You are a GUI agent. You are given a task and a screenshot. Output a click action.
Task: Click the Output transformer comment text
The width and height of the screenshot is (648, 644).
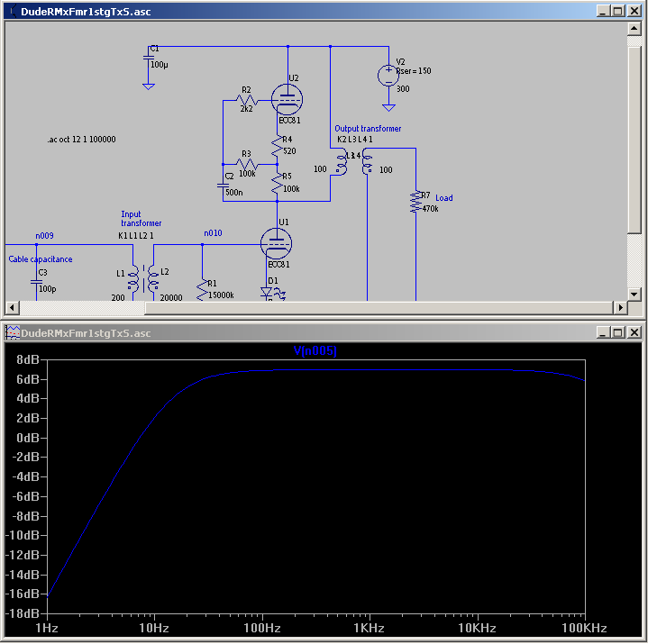(x=368, y=129)
